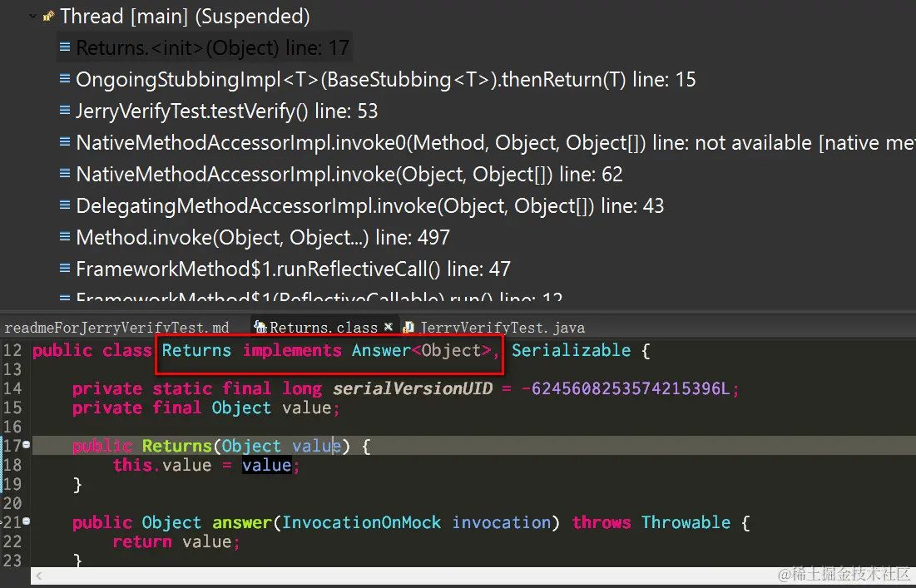Select Method.invoke(Object, Object...) line: 497 frame
This screenshot has width=916, height=588.
point(263,237)
